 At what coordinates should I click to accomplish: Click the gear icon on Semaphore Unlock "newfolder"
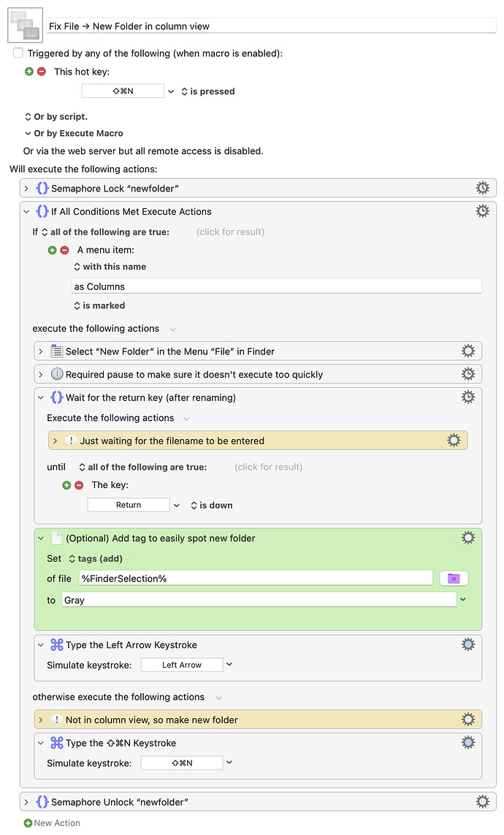pos(483,801)
